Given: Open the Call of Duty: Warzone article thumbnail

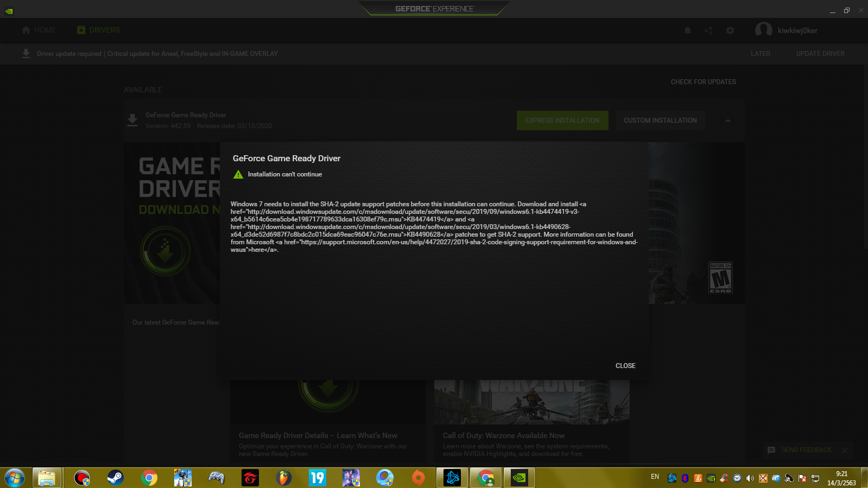Looking at the screenshot, I should point(532,402).
